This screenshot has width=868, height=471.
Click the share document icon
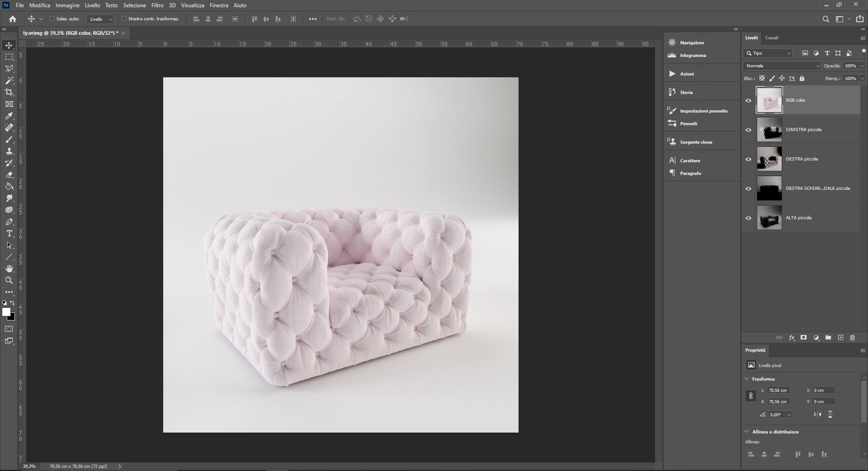(x=859, y=19)
